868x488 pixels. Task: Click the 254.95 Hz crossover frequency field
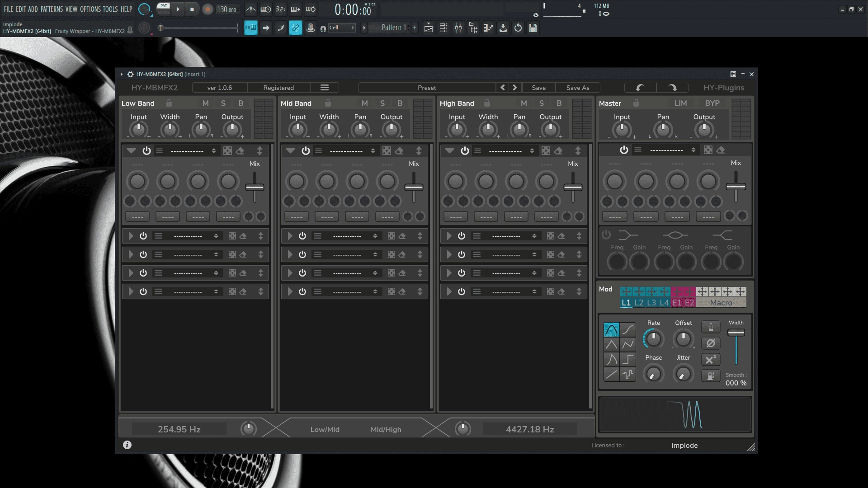[179, 429]
